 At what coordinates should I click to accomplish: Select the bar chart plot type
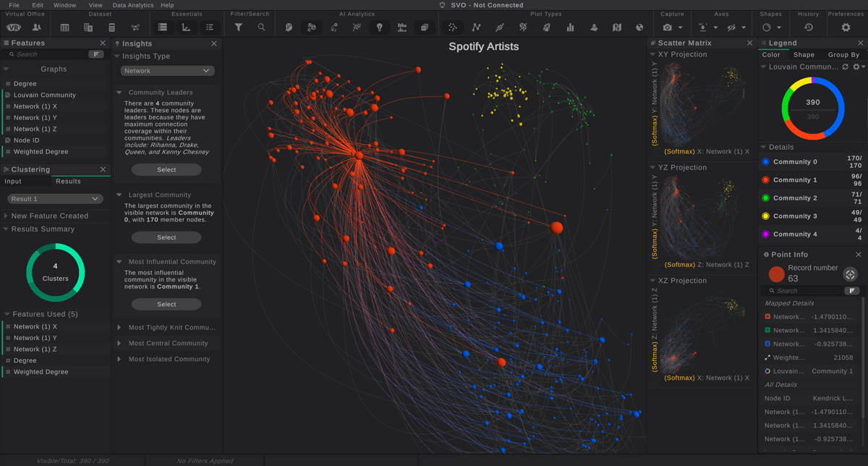[570, 27]
